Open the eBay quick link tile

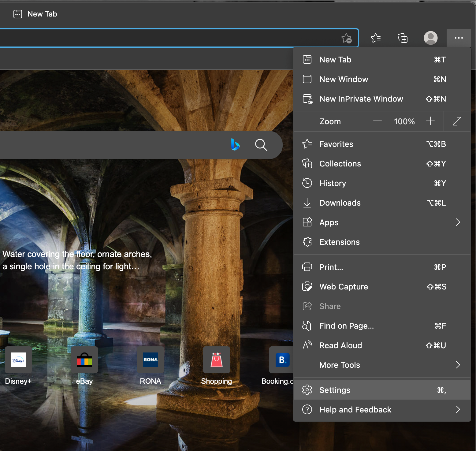pyautogui.click(x=84, y=360)
